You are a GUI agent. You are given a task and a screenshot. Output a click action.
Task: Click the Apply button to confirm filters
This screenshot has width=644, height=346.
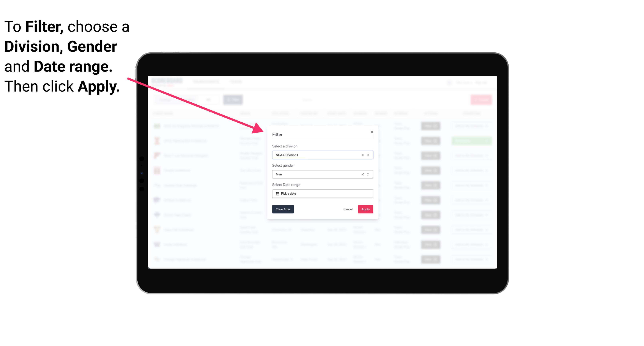coord(365,209)
